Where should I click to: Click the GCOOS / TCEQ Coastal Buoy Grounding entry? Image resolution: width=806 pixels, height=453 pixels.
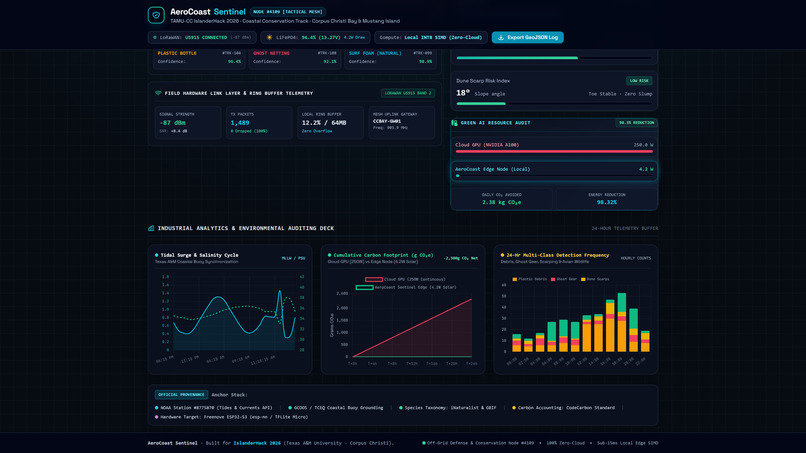(336, 408)
